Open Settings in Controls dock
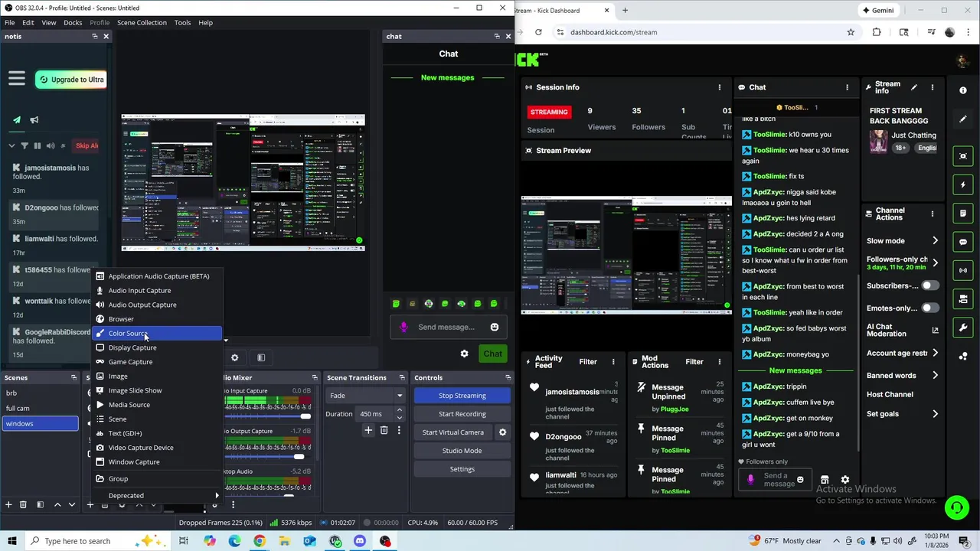The image size is (980, 551). [x=462, y=469]
